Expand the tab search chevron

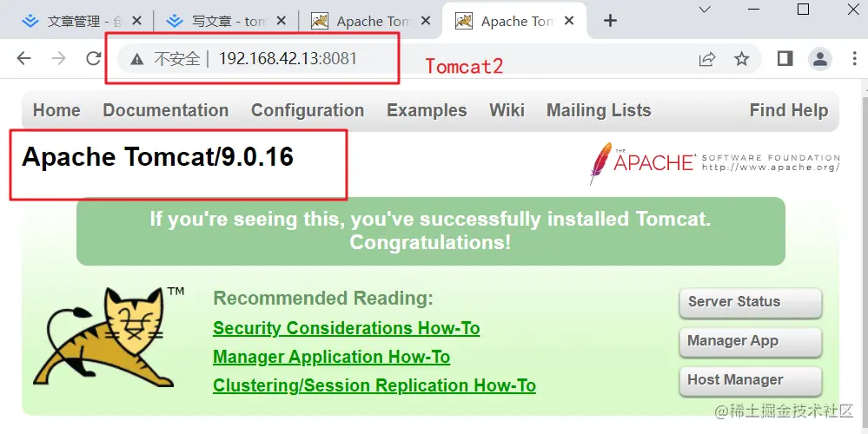[x=705, y=10]
